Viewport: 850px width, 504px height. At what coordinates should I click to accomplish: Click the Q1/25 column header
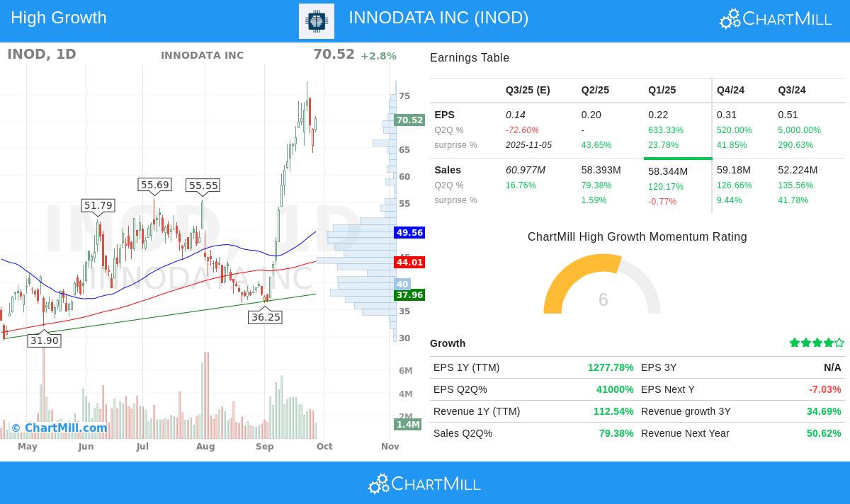(x=662, y=90)
